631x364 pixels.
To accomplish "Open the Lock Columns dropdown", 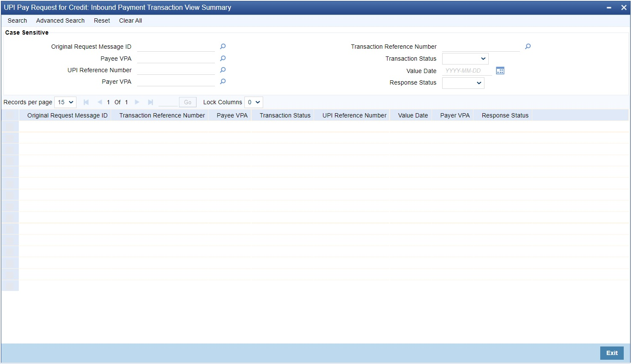I will 254,102.
